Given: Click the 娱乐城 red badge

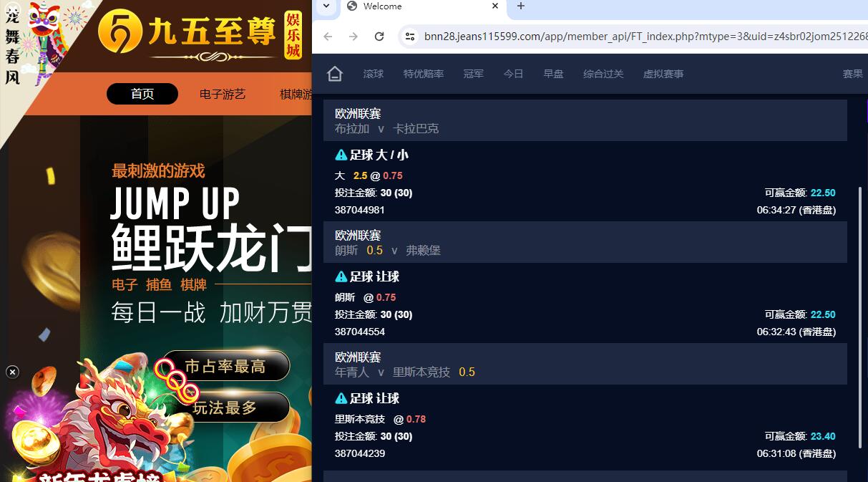Looking at the screenshot, I should pos(293,35).
